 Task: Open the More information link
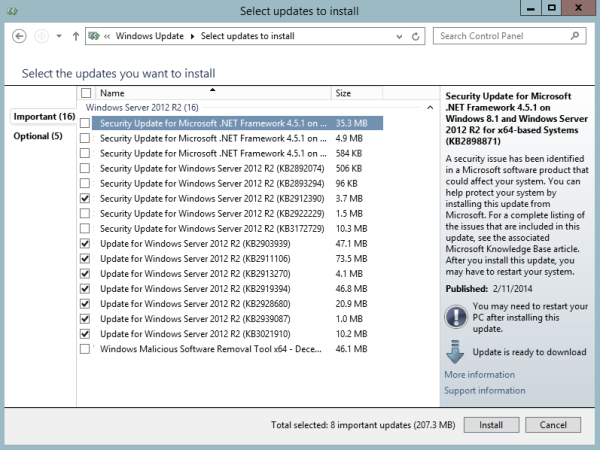coord(479,375)
